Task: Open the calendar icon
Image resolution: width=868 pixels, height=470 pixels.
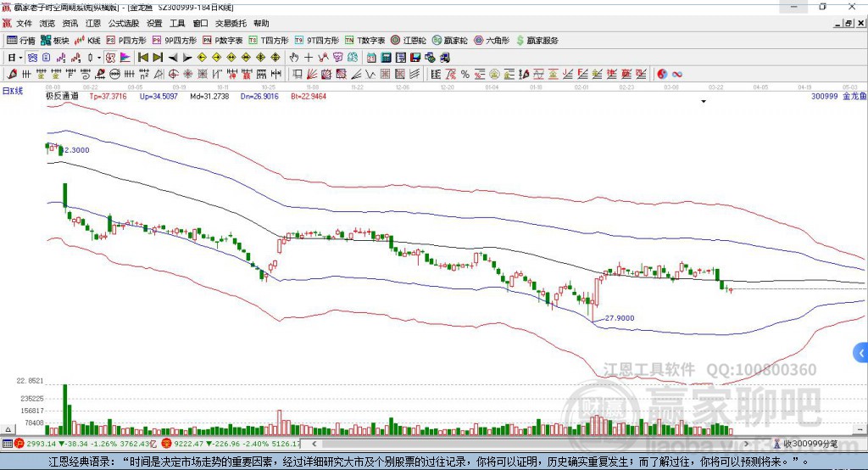Action: pos(371,58)
